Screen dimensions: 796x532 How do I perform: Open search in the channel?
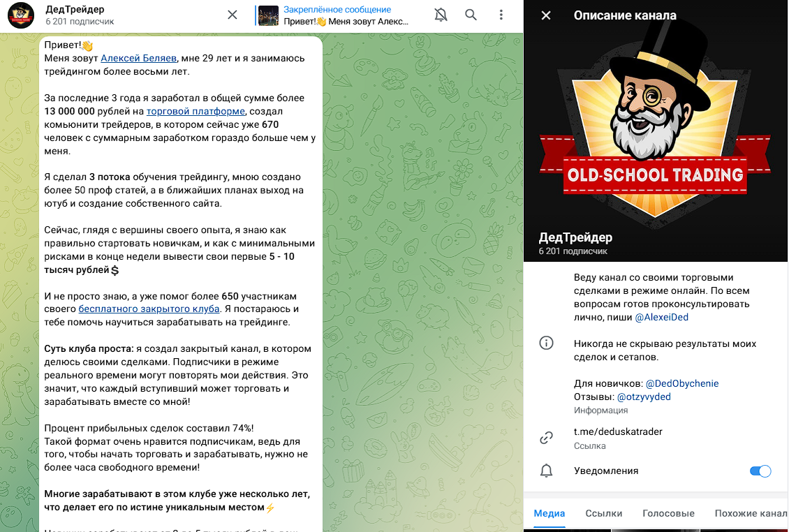pyautogui.click(x=471, y=15)
